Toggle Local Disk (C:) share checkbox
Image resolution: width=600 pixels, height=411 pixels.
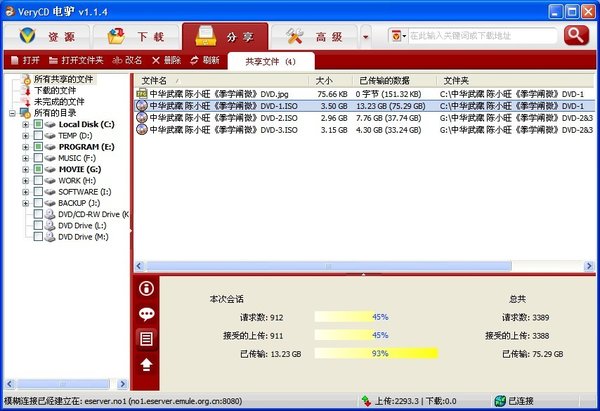pos(38,124)
